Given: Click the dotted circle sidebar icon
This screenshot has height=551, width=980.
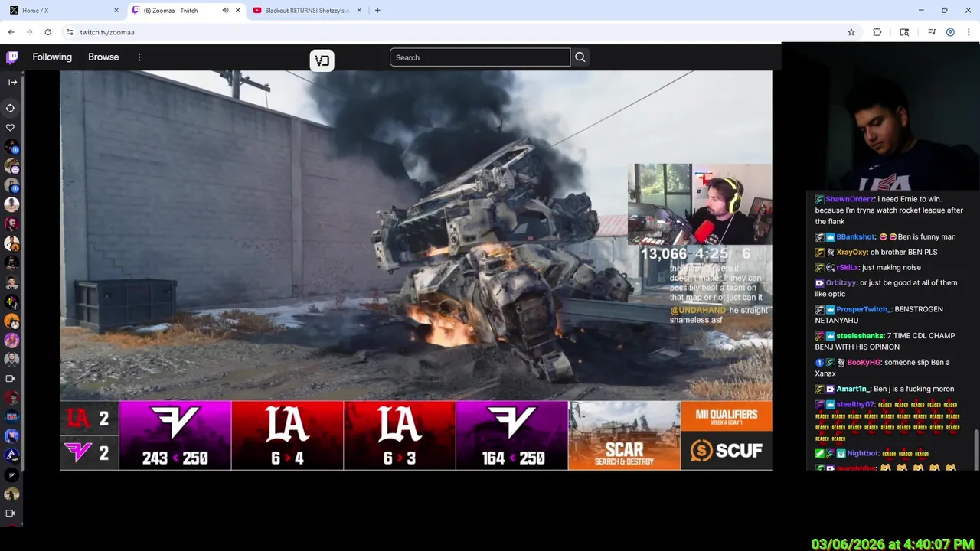Looking at the screenshot, I should (11, 108).
